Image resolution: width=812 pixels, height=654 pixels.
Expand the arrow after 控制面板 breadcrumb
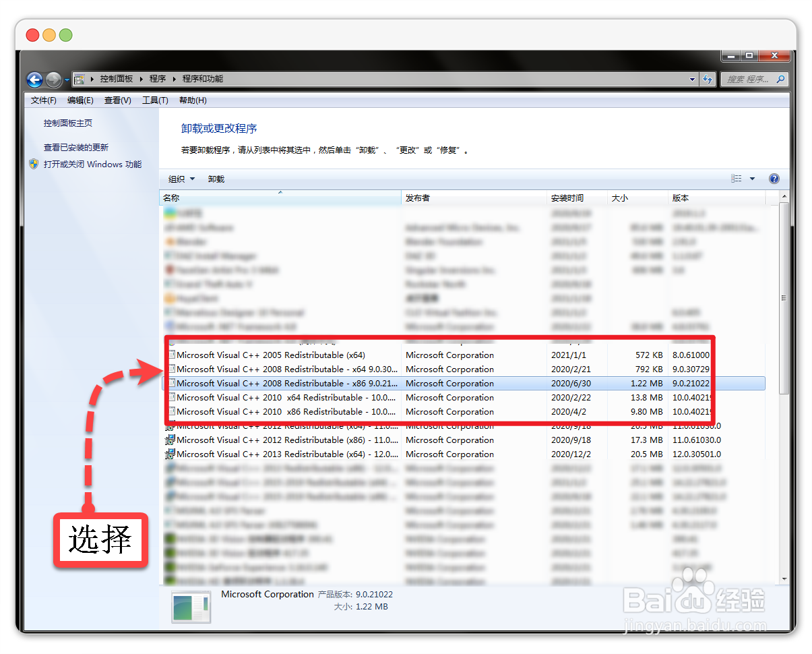[142, 79]
